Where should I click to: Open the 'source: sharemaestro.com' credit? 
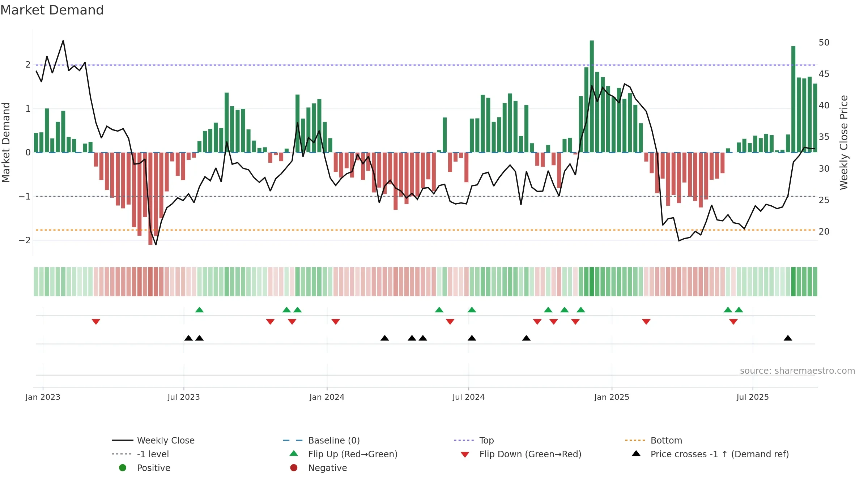tap(797, 371)
